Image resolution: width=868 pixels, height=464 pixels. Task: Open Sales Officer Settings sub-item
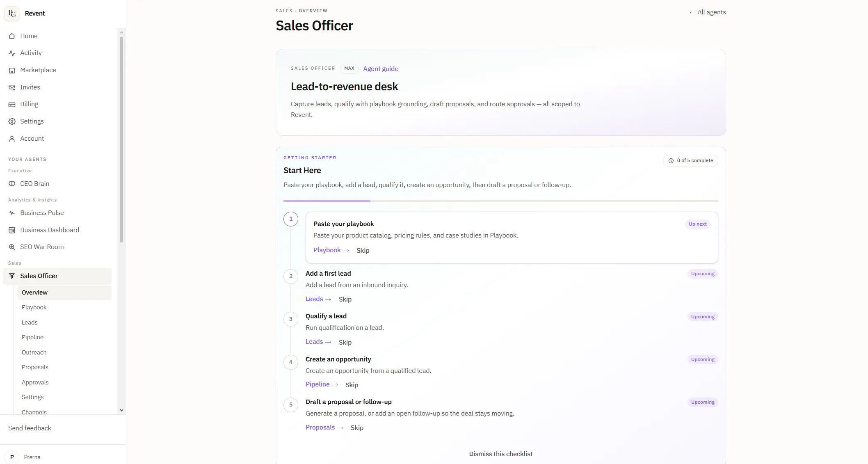(64, 397)
